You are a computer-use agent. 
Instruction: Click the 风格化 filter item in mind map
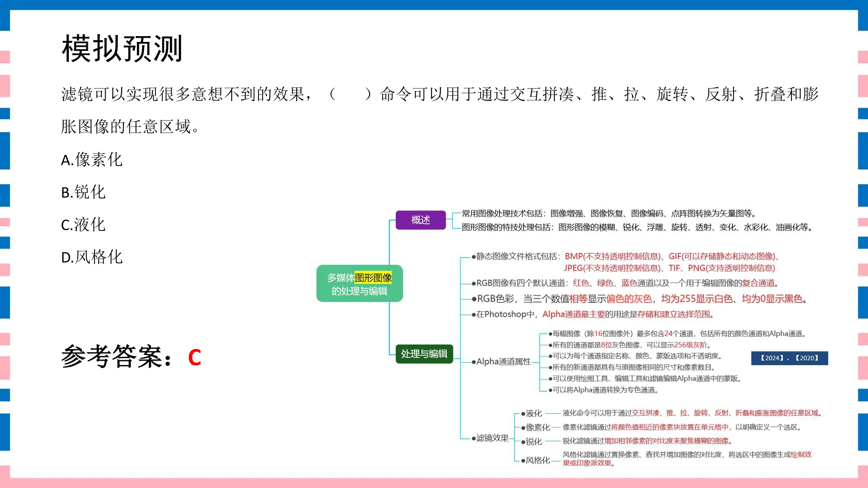[x=536, y=460]
